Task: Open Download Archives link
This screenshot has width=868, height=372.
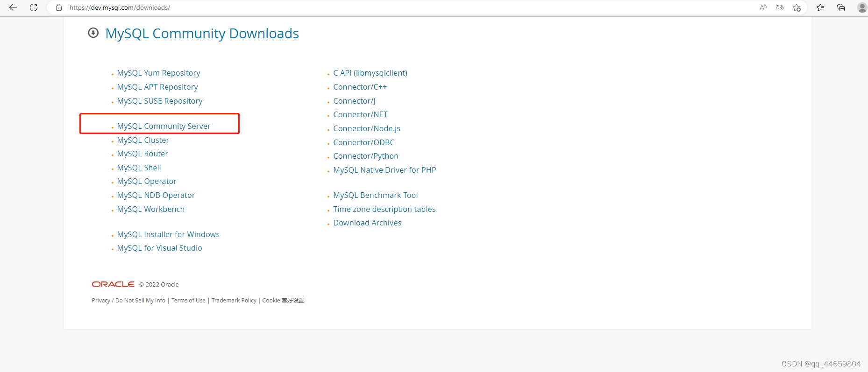Action: click(367, 223)
